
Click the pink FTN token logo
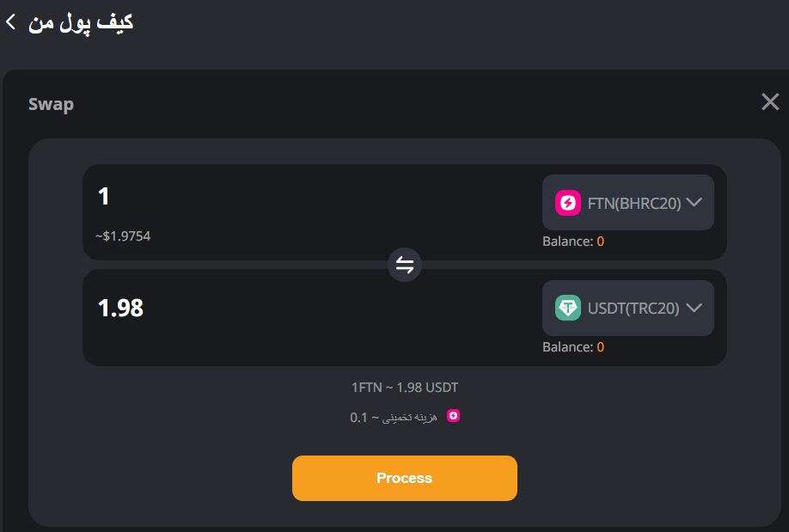[x=568, y=203]
